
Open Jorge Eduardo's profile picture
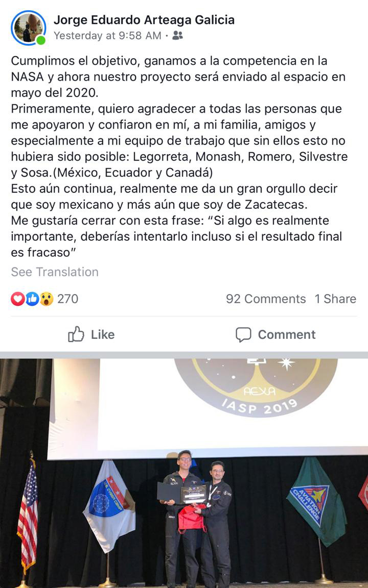click(28, 28)
